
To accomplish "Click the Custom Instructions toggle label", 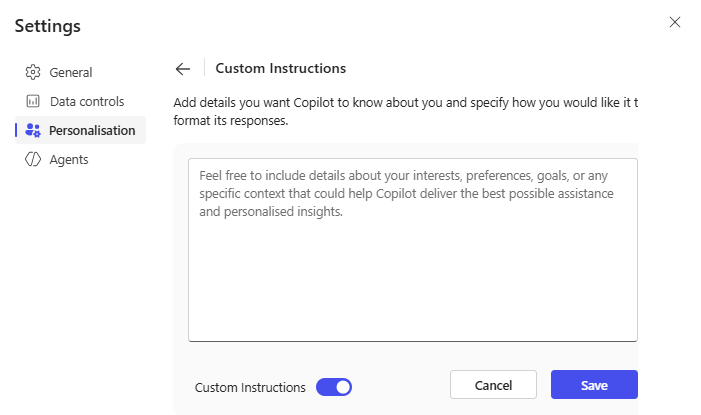I will click(250, 387).
